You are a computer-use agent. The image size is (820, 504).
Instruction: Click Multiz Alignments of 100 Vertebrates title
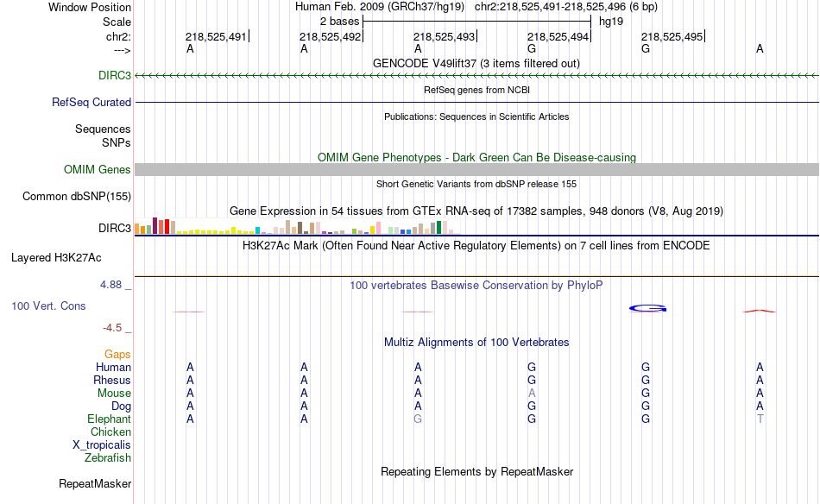point(476,343)
